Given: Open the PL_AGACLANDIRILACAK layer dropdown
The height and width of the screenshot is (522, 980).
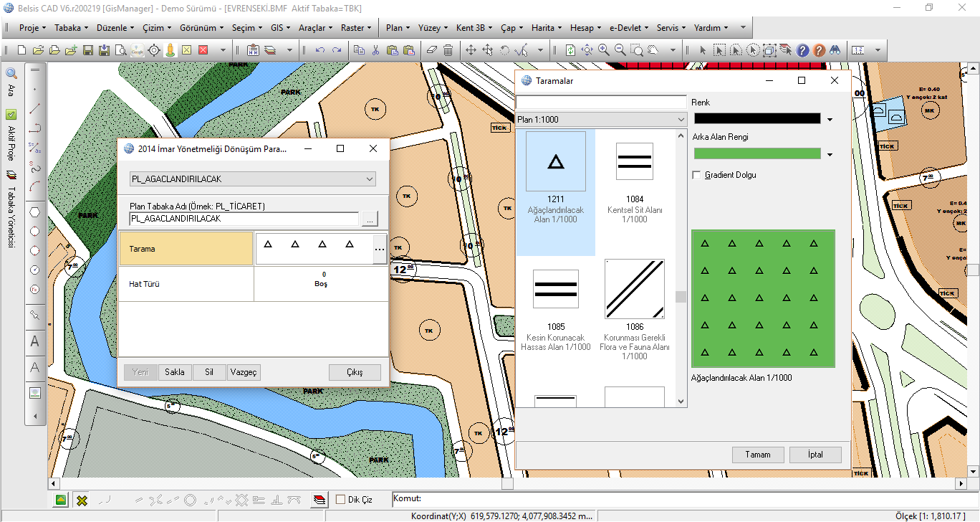Looking at the screenshot, I should tap(253, 179).
